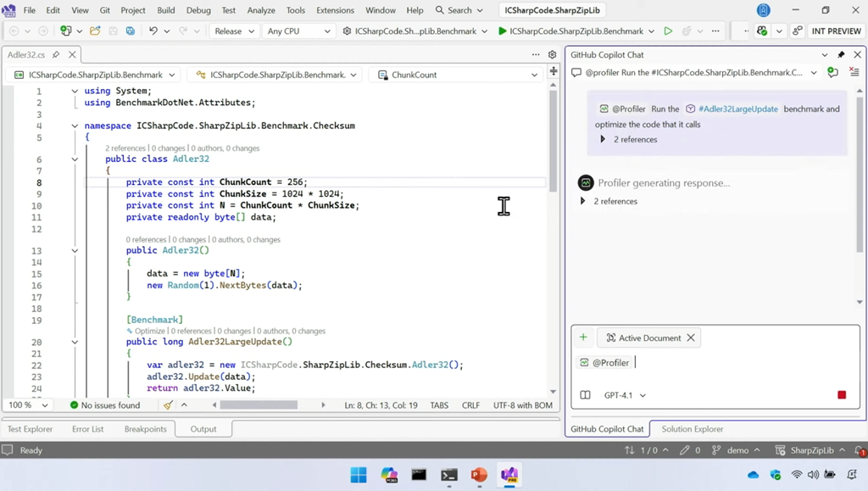
Task: Toggle pin on the Adler32.cs tab
Action: (x=56, y=54)
